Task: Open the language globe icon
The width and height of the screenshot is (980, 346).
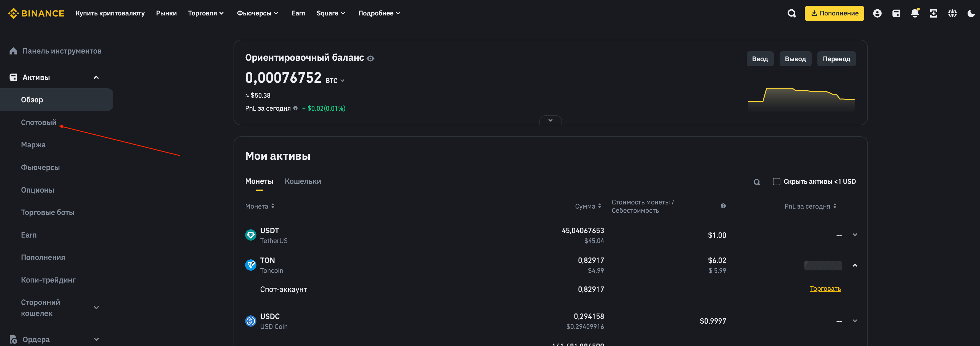Action: coord(952,13)
